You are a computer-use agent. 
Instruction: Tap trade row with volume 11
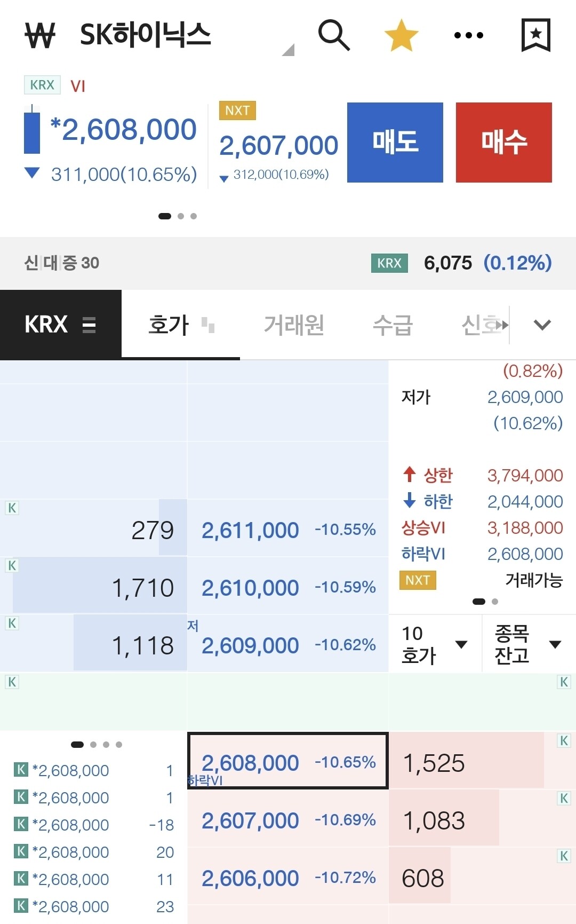(94, 879)
